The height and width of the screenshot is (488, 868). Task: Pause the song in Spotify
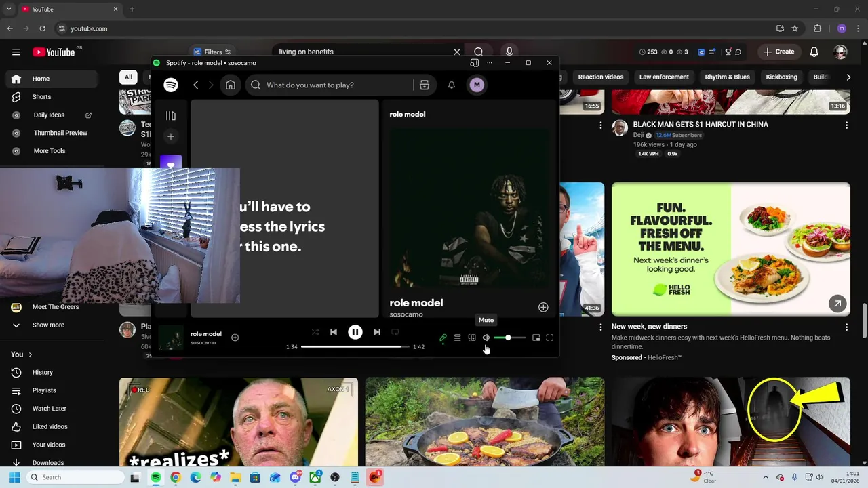coord(355,332)
